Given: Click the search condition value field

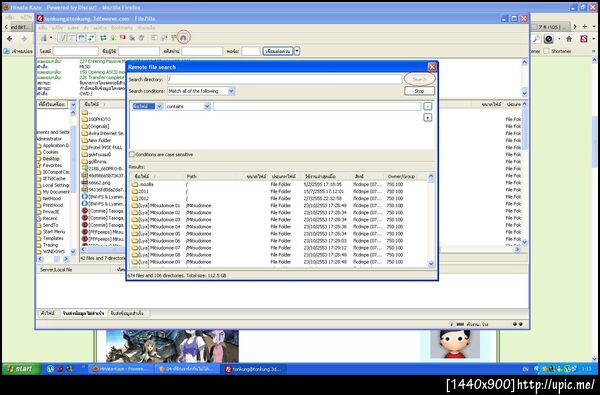Looking at the screenshot, I should pos(317,106).
